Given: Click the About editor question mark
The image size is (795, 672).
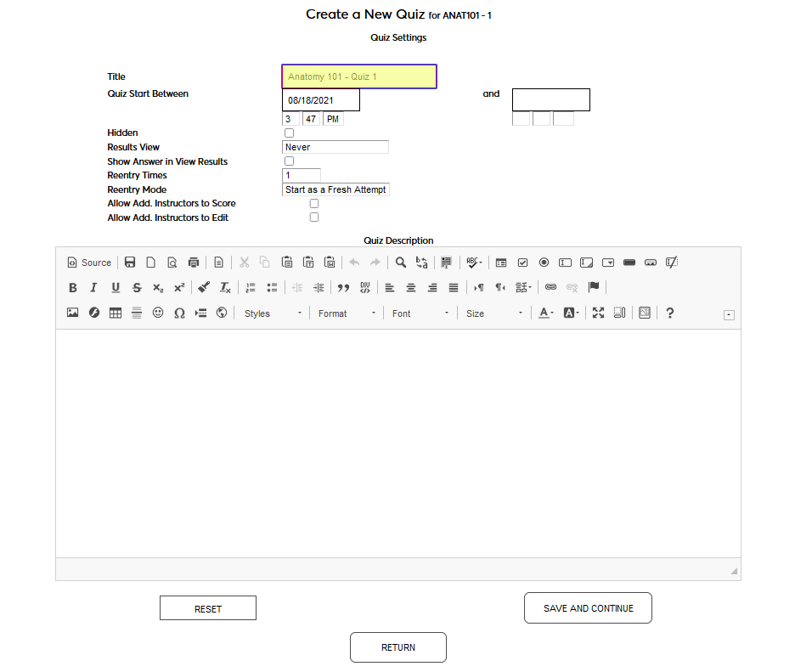Looking at the screenshot, I should (x=670, y=313).
